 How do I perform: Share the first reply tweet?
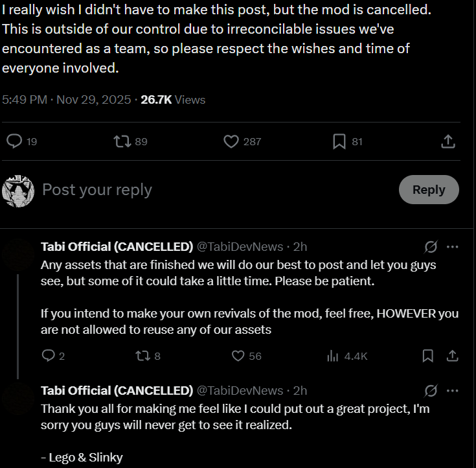(453, 356)
